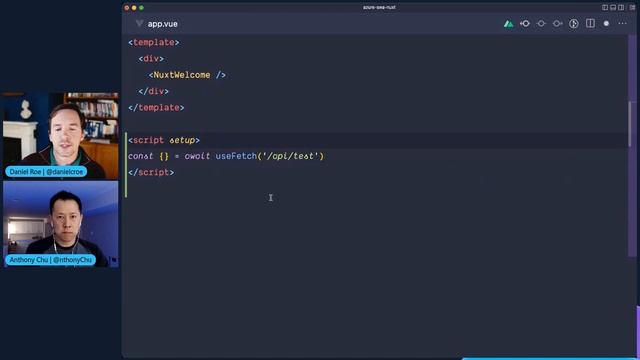Click the <NuxtWelcome /> component line
This screenshot has width=640, height=360.
point(187,75)
